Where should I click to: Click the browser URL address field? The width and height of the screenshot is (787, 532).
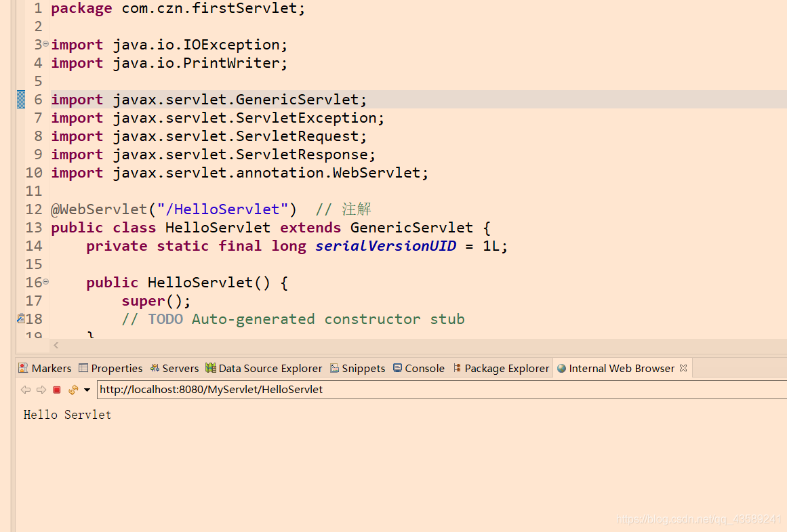click(442, 390)
